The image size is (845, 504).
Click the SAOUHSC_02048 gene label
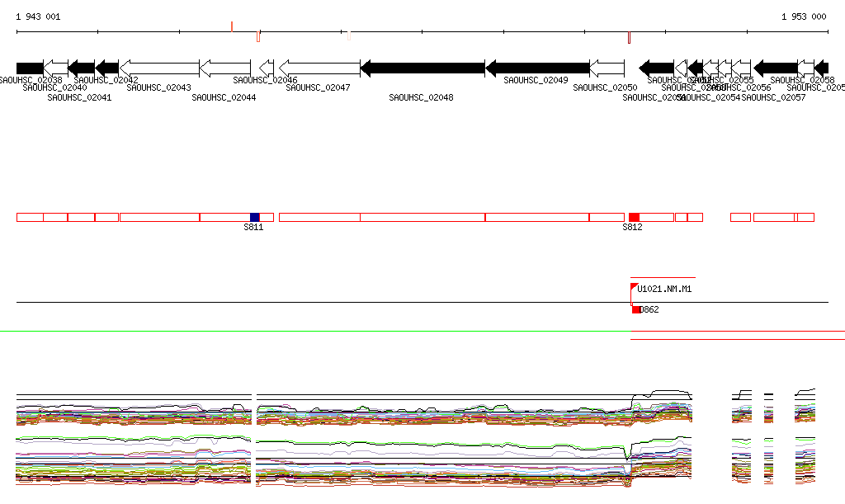[421, 97]
